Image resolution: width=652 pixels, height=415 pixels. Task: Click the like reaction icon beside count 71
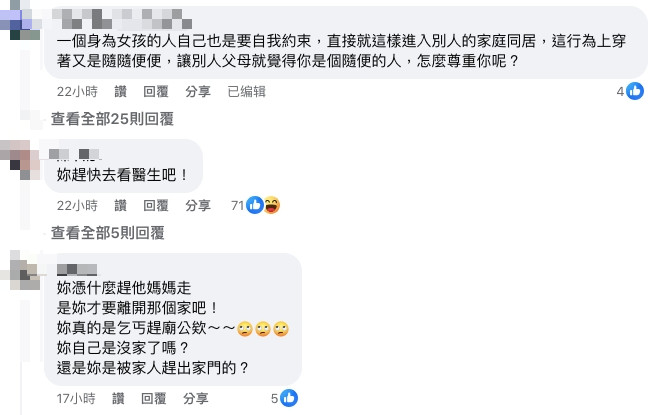(255, 205)
